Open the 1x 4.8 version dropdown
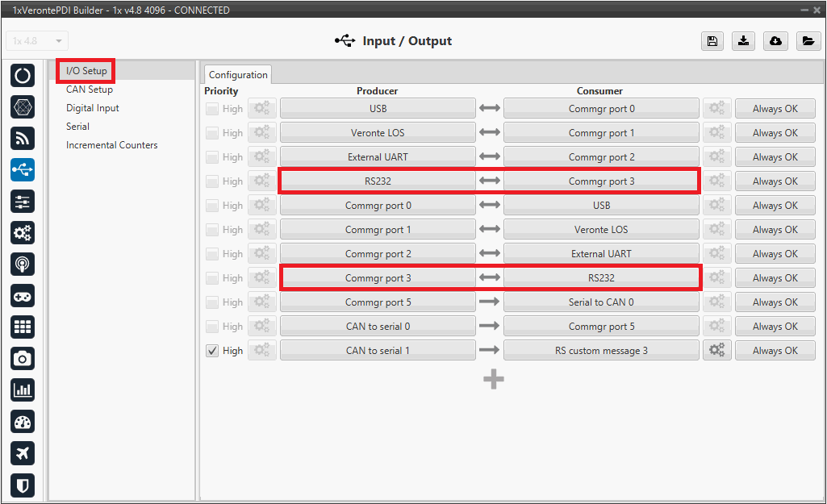The width and height of the screenshot is (827, 504). [x=37, y=41]
